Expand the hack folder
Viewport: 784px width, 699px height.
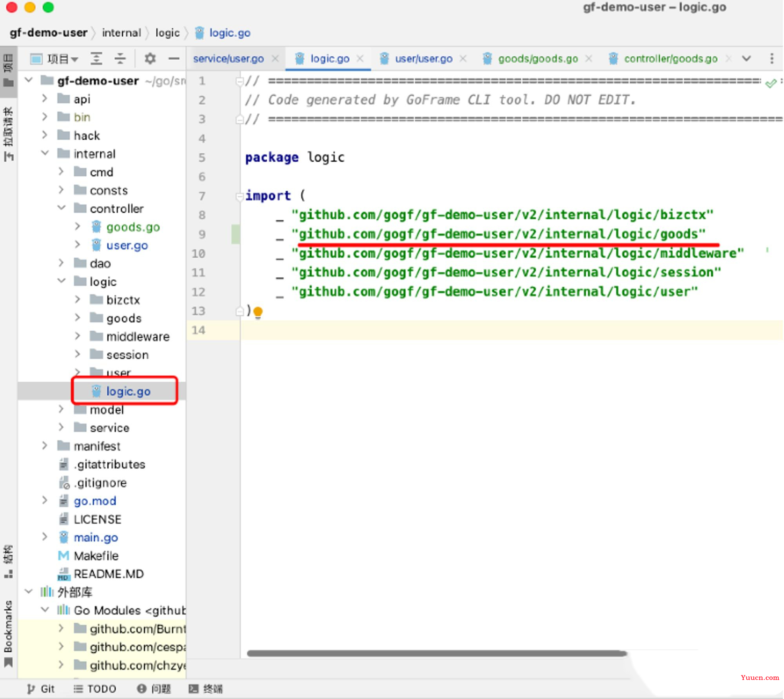pos(45,135)
